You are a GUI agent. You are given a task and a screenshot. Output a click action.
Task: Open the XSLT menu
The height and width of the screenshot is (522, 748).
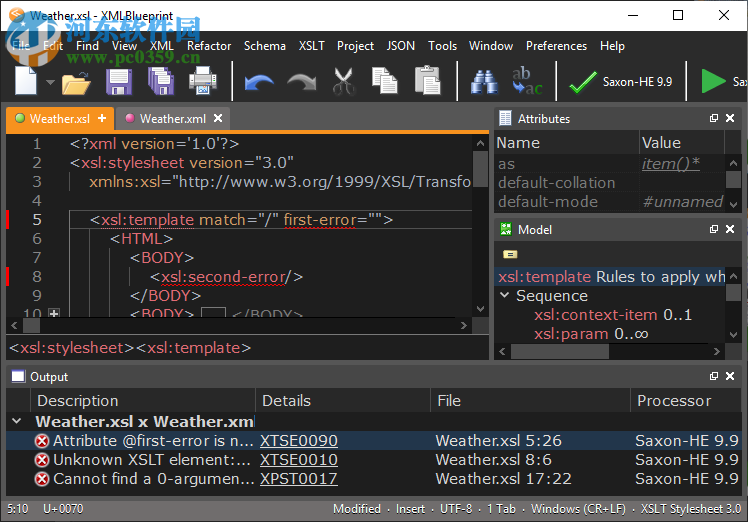click(312, 46)
